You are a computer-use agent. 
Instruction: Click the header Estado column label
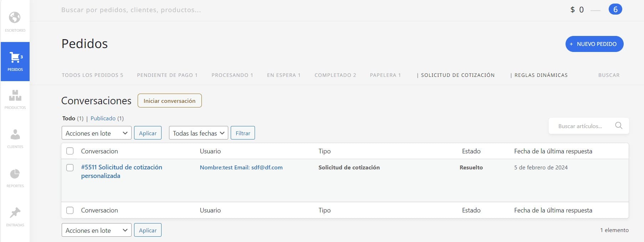pyautogui.click(x=471, y=151)
